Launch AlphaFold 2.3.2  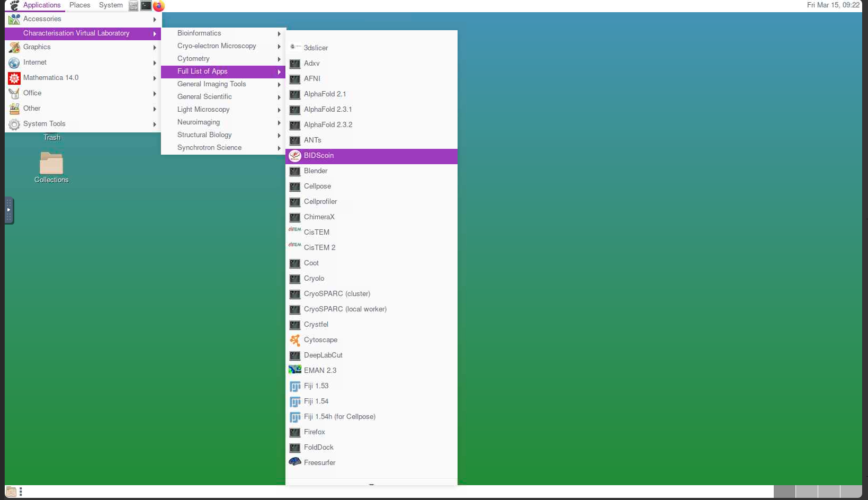pos(371,125)
